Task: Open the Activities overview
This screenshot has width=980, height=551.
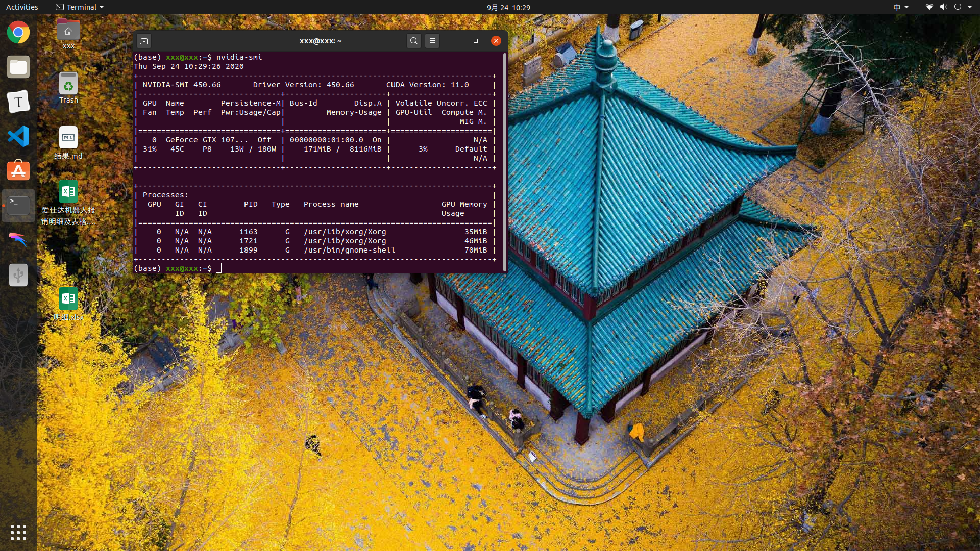Action: [x=22, y=7]
